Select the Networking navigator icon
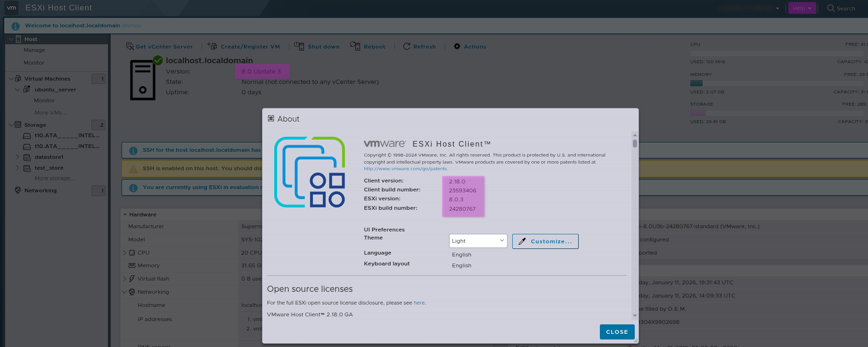 [18, 190]
